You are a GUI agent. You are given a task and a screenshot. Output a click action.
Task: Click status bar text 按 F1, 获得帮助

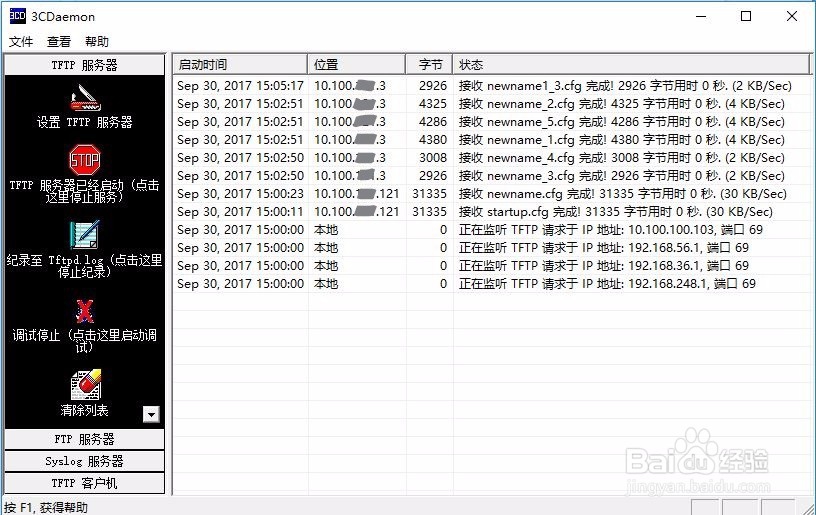(46, 507)
